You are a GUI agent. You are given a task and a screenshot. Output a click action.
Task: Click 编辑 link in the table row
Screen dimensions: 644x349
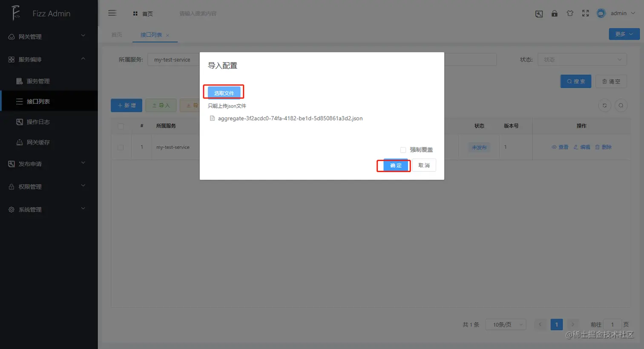click(x=582, y=147)
